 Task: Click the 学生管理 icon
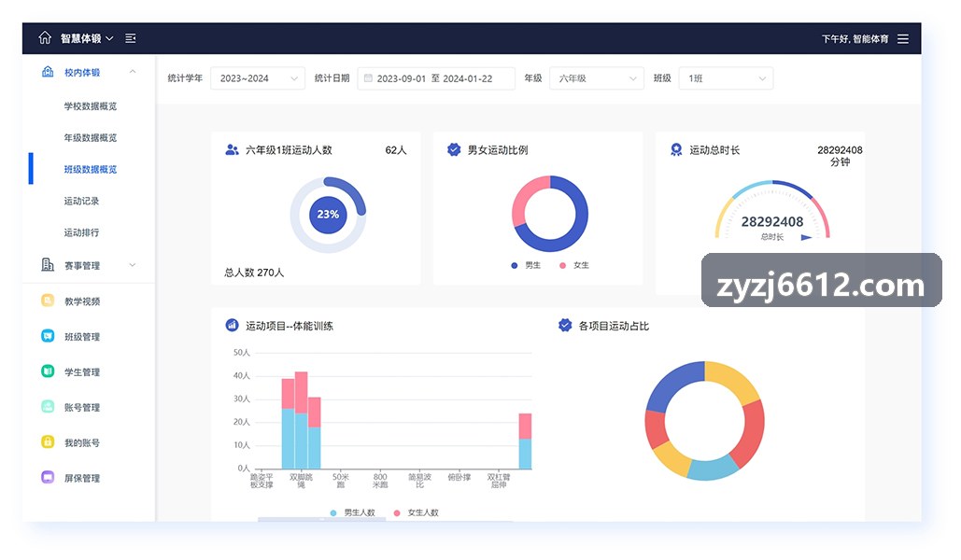coord(48,371)
